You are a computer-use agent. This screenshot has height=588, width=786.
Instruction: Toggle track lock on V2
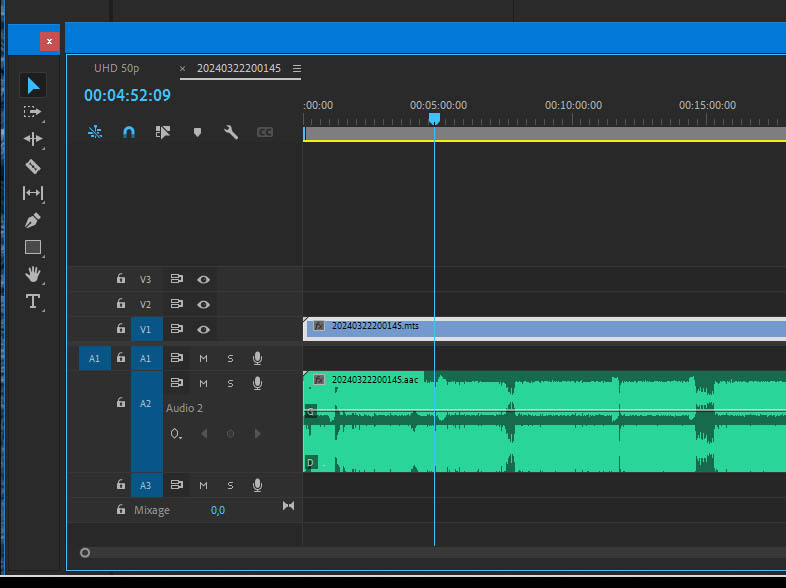121,304
